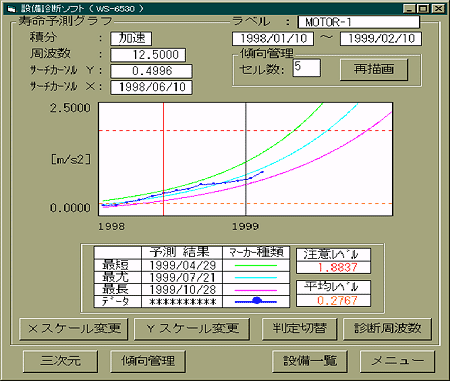Click the 再描画 redraw button
Viewport: 450px width, 381px height.
click(374, 70)
